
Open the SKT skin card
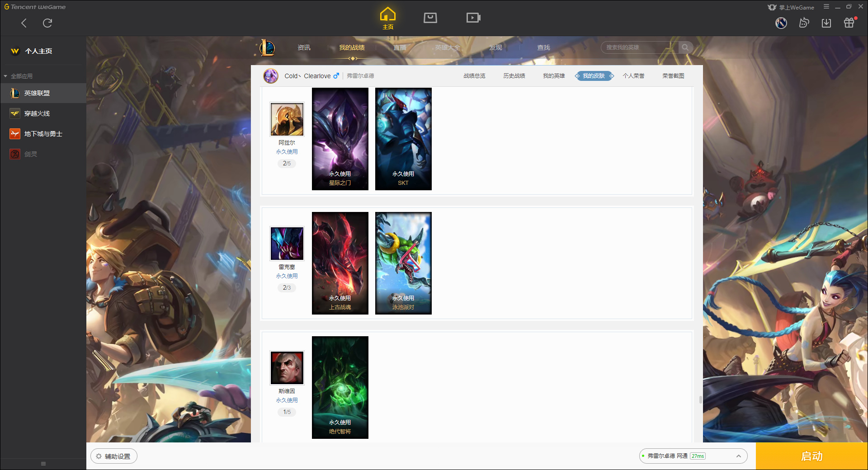[x=403, y=139]
